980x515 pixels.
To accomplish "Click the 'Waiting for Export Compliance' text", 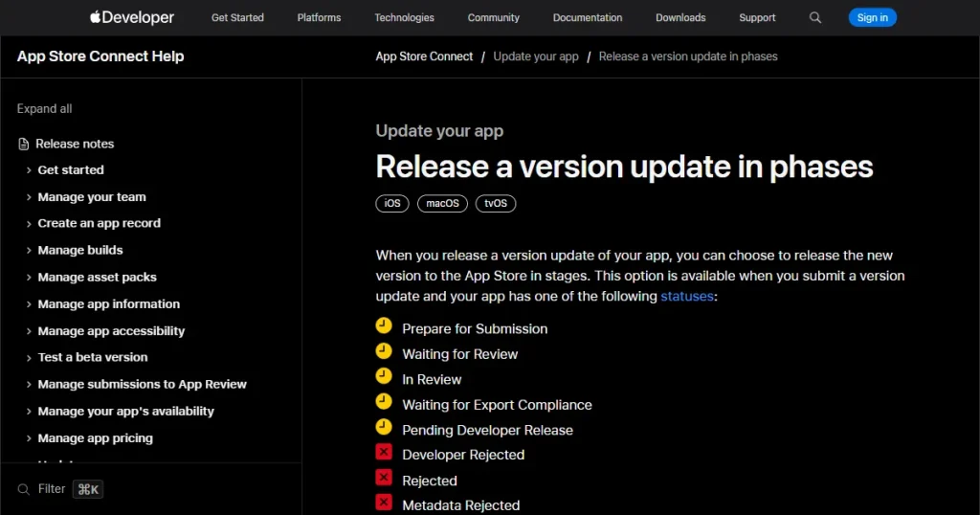I will pos(497,405).
